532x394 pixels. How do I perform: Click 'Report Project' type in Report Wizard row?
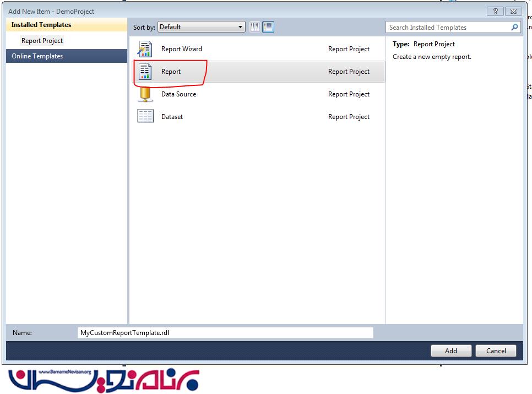pos(349,49)
